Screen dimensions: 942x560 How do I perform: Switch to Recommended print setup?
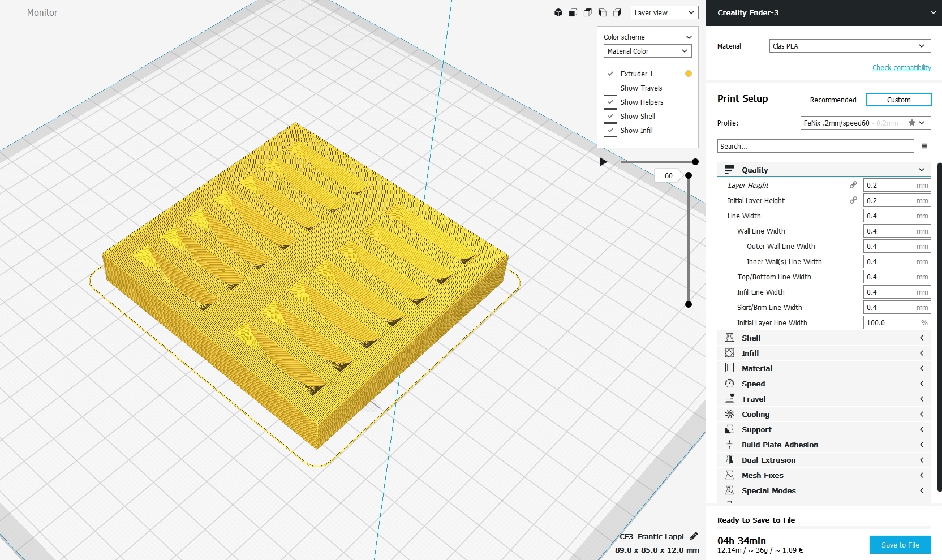coord(833,100)
